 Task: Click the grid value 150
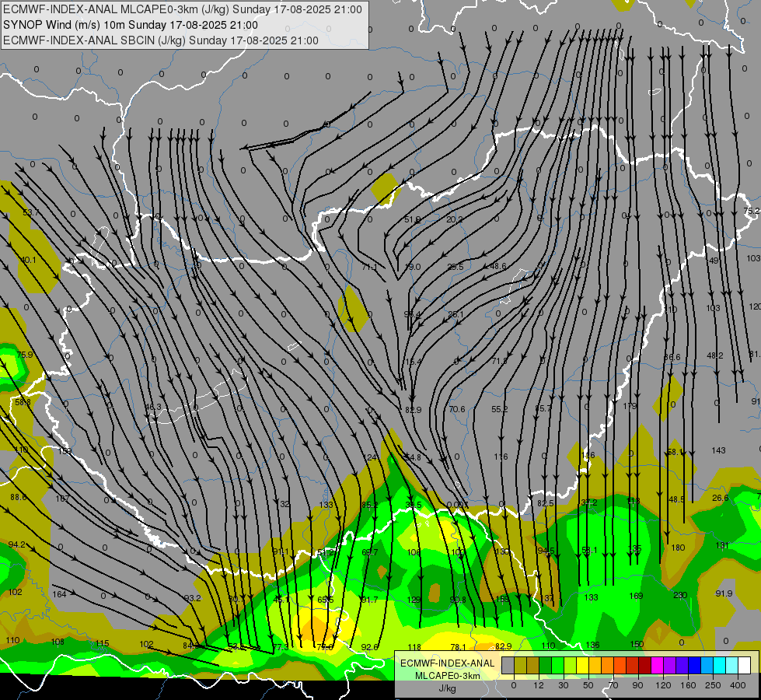(x=637, y=644)
